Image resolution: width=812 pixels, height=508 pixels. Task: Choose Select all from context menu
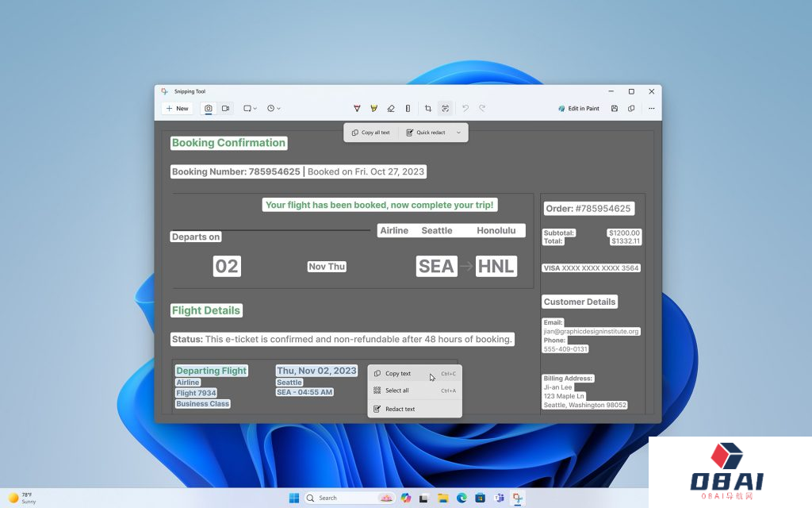point(396,391)
